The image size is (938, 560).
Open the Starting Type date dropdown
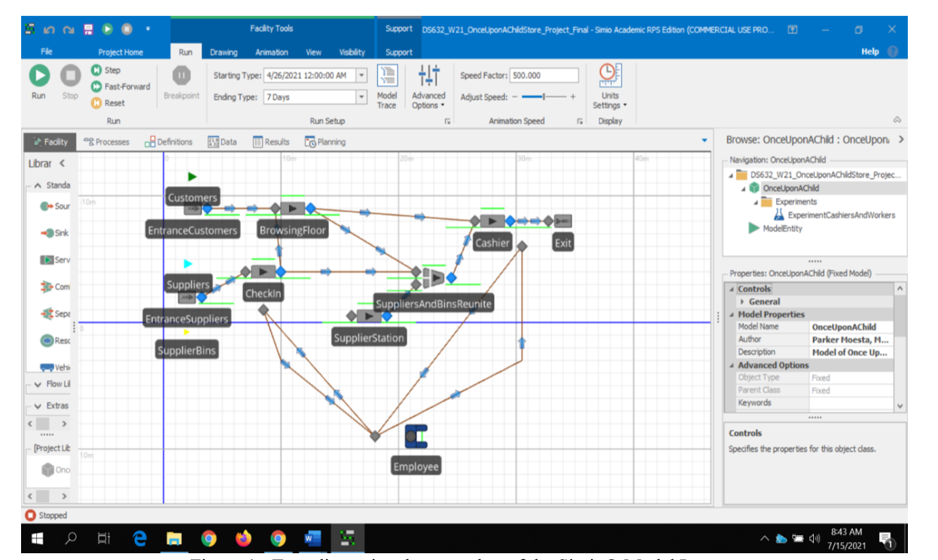point(361,75)
